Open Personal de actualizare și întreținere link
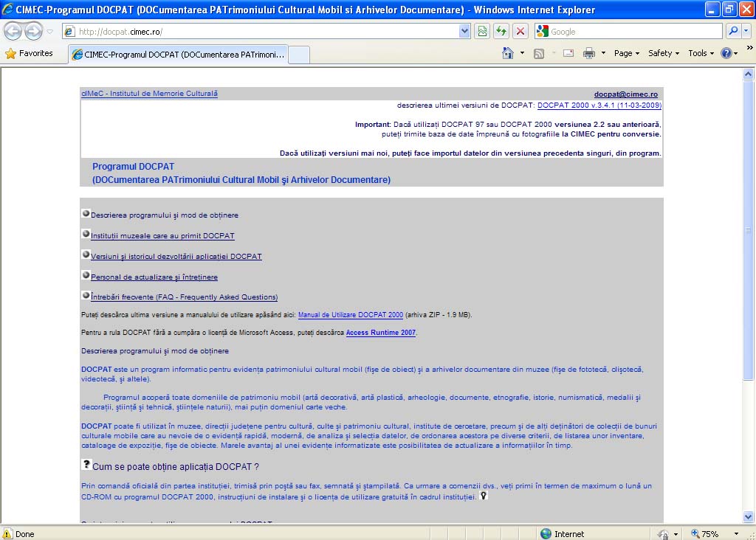756x540 pixels. 154,277
